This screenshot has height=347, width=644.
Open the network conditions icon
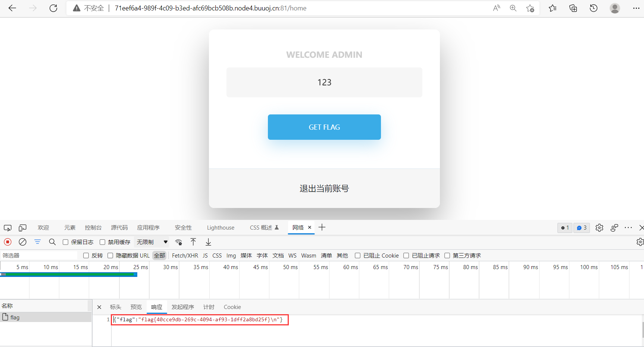pos(179,242)
